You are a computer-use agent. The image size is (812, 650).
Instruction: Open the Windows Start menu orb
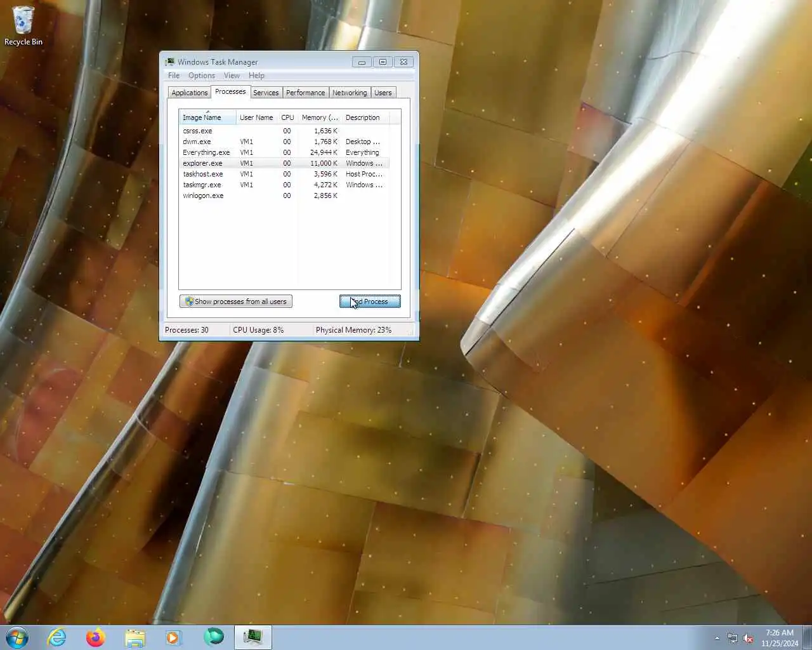[x=17, y=637]
